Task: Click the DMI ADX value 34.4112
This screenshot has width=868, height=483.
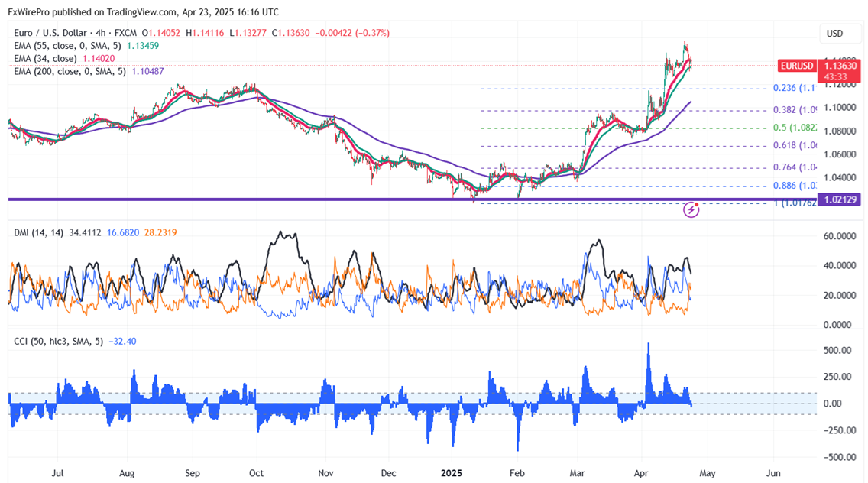Action: [x=86, y=232]
